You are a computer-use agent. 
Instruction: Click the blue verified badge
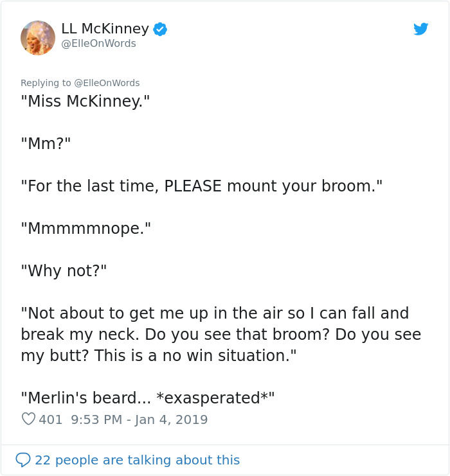tap(160, 29)
